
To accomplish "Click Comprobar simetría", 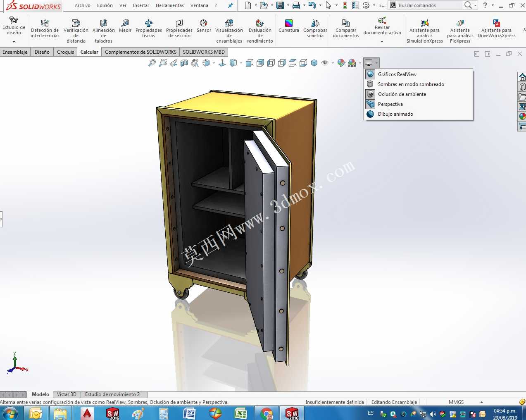I will pos(315,29).
